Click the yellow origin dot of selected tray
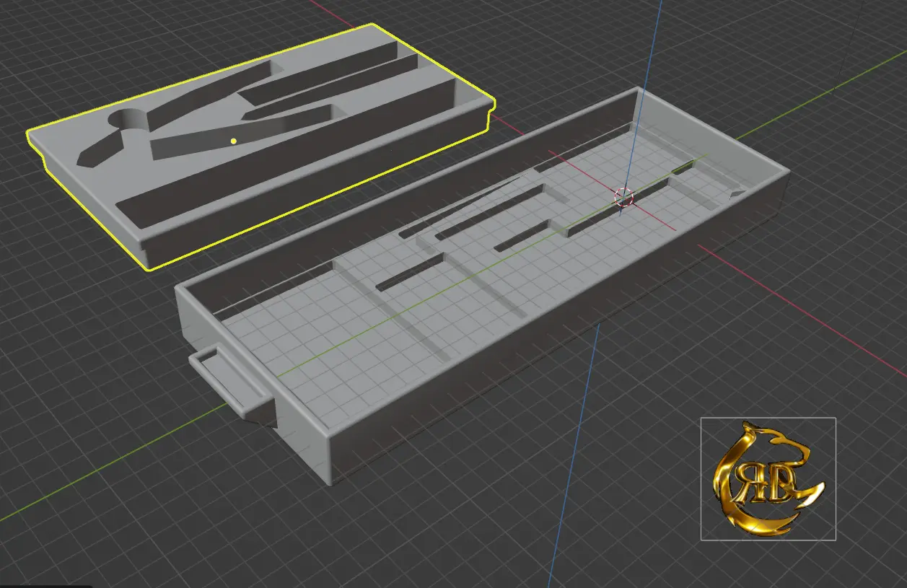This screenshot has height=588, width=907. pyautogui.click(x=233, y=141)
